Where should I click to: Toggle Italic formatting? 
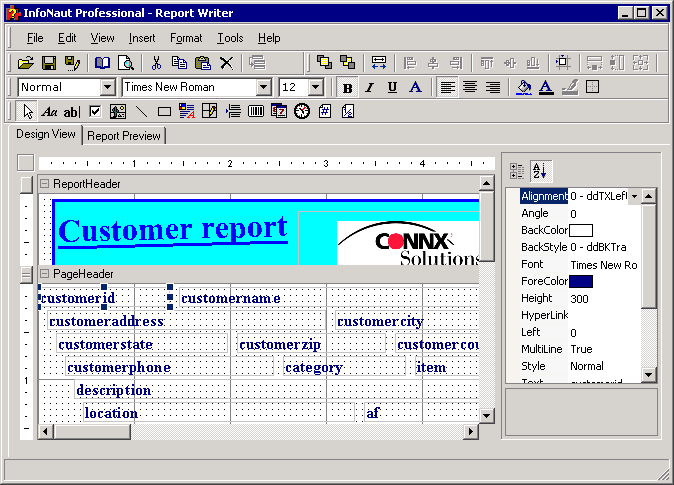point(369,88)
